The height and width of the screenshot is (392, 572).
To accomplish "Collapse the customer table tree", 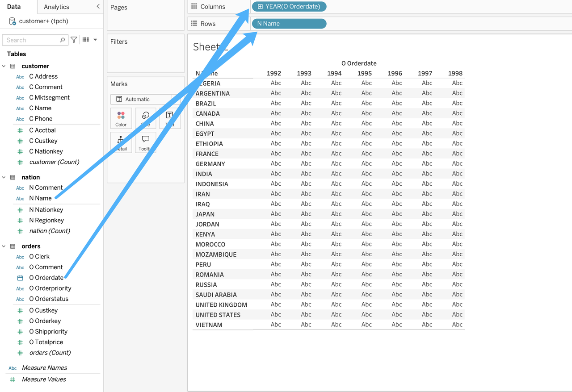I will pyautogui.click(x=4, y=66).
